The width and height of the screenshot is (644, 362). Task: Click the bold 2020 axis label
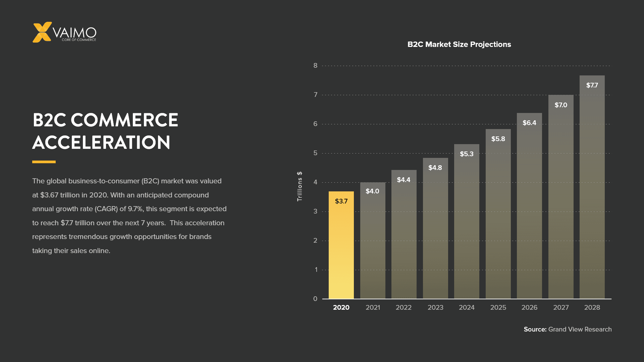point(341,307)
